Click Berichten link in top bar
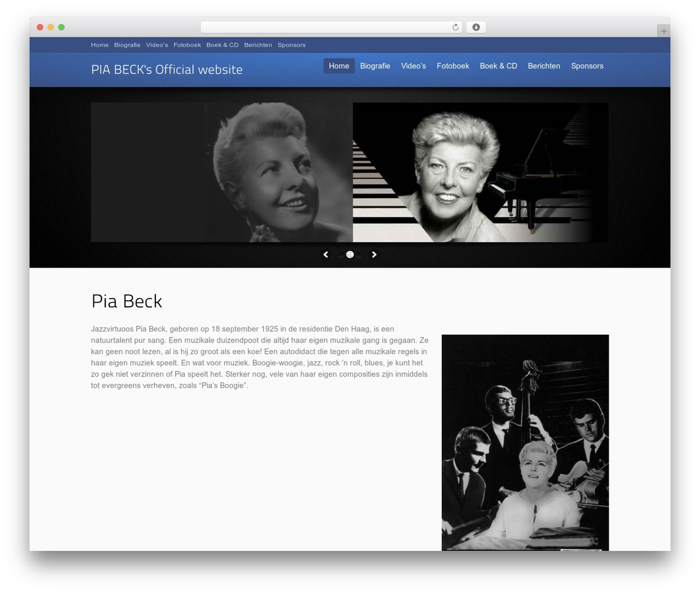700x593 pixels. 258,45
